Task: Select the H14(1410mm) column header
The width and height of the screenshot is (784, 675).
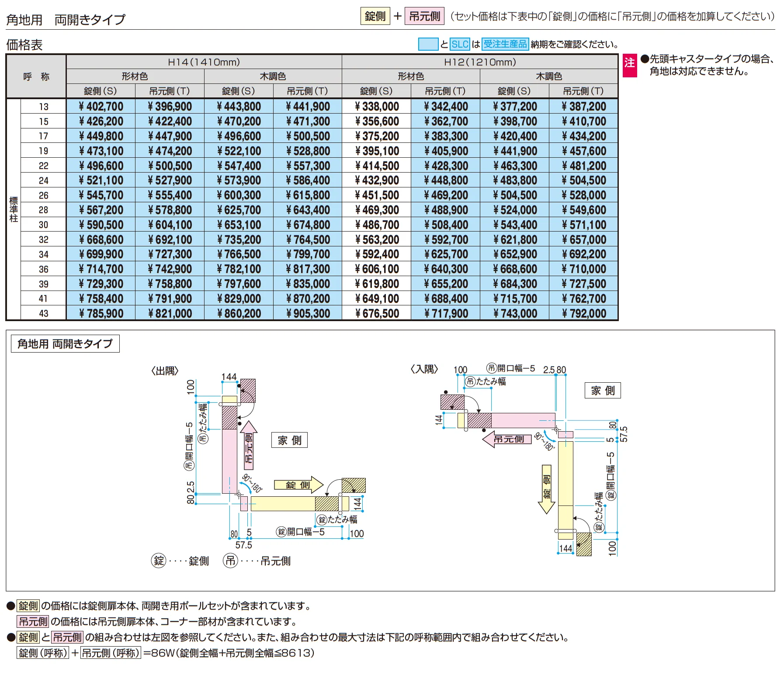Action: click(x=204, y=62)
